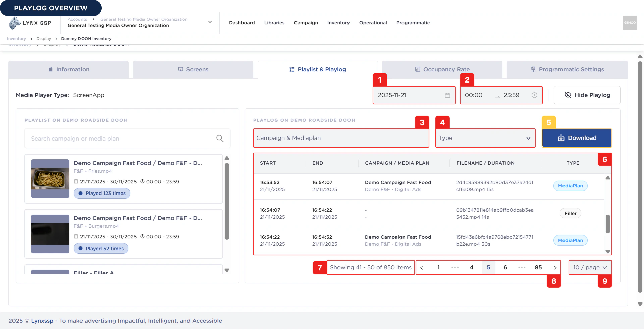The width and height of the screenshot is (644, 330).
Task: Open the Programmatic Settings tab
Action: pyautogui.click(x=567, y=69)
